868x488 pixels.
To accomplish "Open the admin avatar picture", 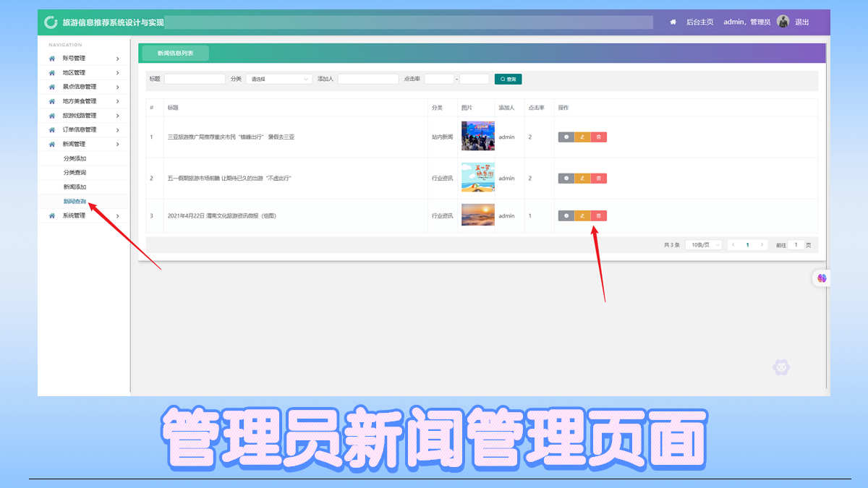I will [783, 22].
